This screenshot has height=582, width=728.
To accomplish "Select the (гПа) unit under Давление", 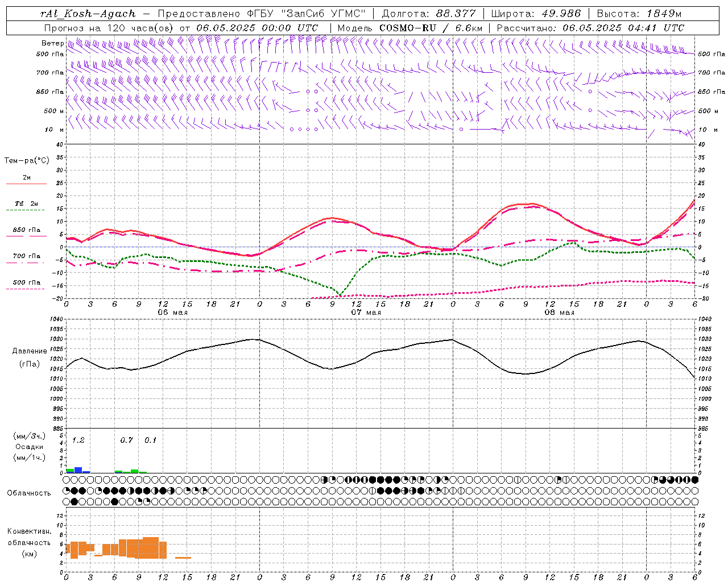I will 30,364.
